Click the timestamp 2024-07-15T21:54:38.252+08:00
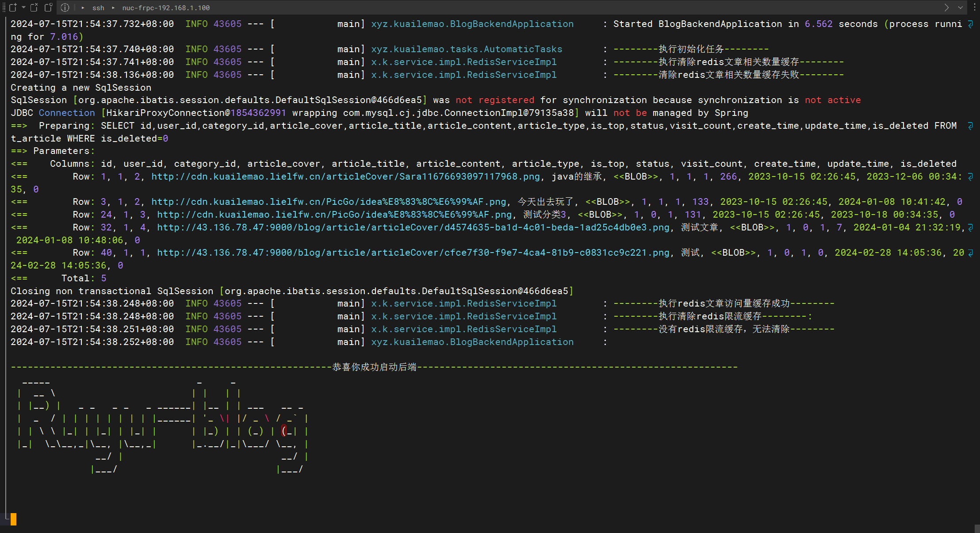 tap(92, 342)
